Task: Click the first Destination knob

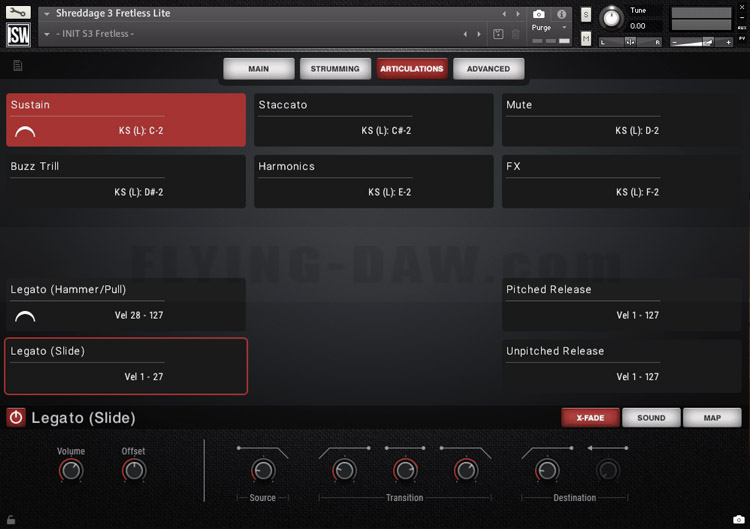Action: click(547, 471)
